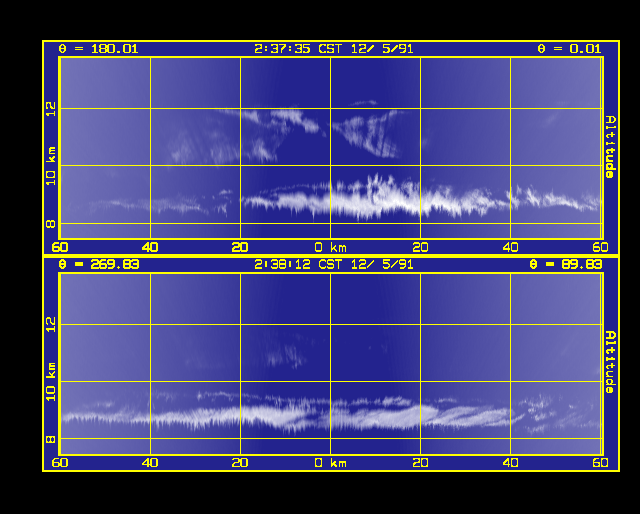The height and width of the screenshot is (514, 640).
Task: Select the 2:37:35 CST 12/ 5/91 timestamp
Action: pyautogui.click(x=333, y=49)
